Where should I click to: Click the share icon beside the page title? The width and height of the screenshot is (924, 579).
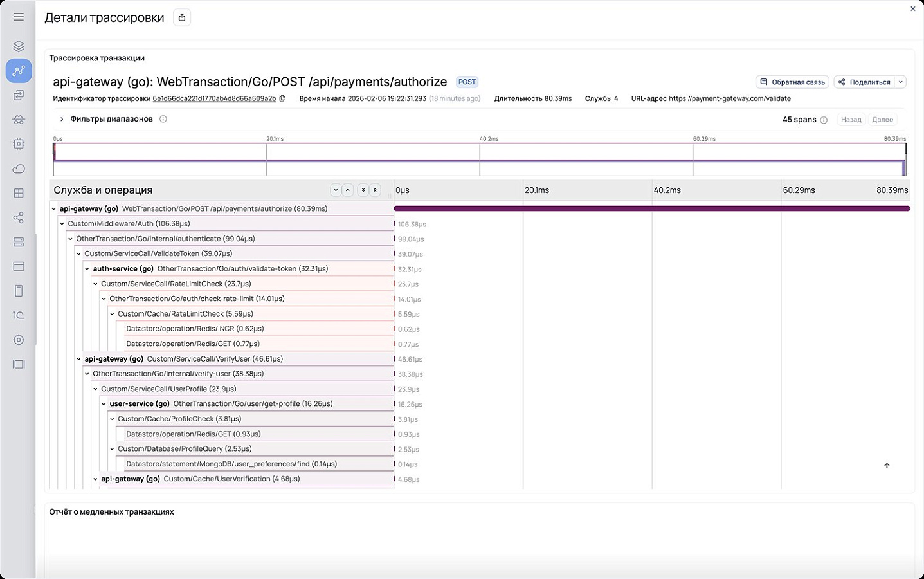coord(182,17)
